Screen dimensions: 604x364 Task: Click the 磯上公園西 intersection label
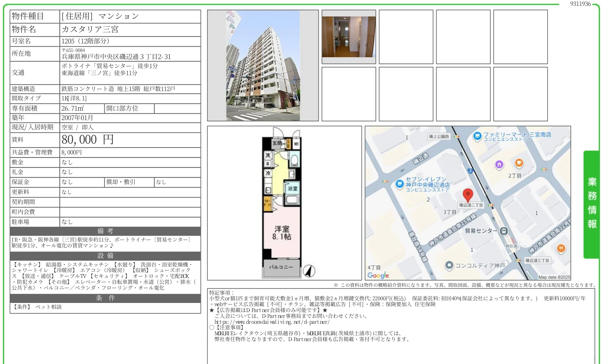439,136
